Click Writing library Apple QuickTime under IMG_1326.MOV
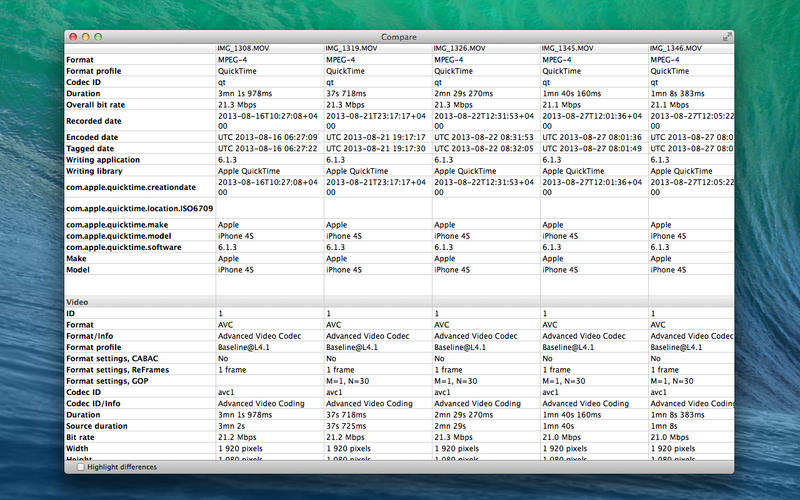 click(465, 171)
